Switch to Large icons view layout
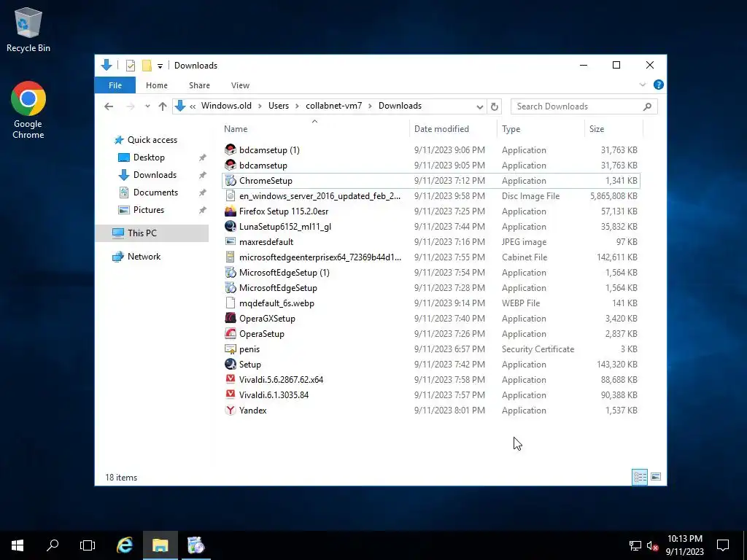This screenshot has height=560, width=747. point(656,477)
